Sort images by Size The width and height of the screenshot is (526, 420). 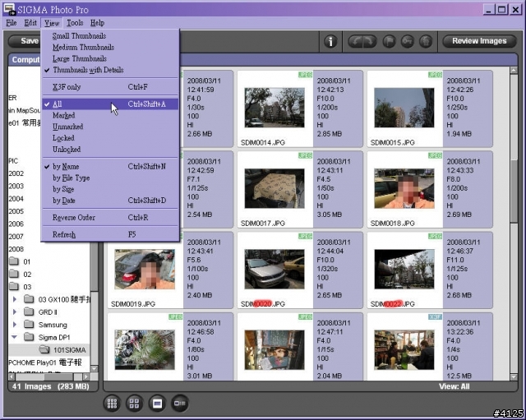coord(109,189)
